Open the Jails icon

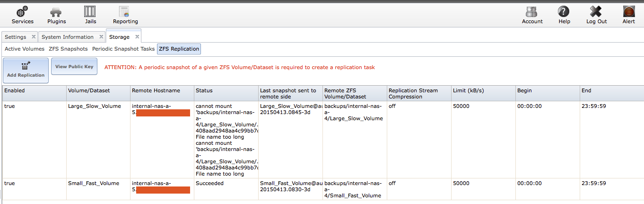pyautogui.click(x=90, y=11)
